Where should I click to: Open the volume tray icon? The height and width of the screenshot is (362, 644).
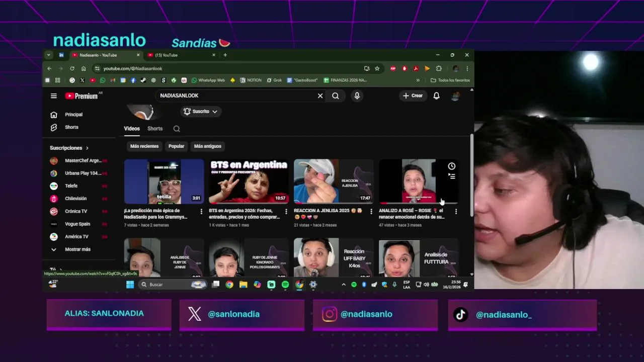coord(426,285)
